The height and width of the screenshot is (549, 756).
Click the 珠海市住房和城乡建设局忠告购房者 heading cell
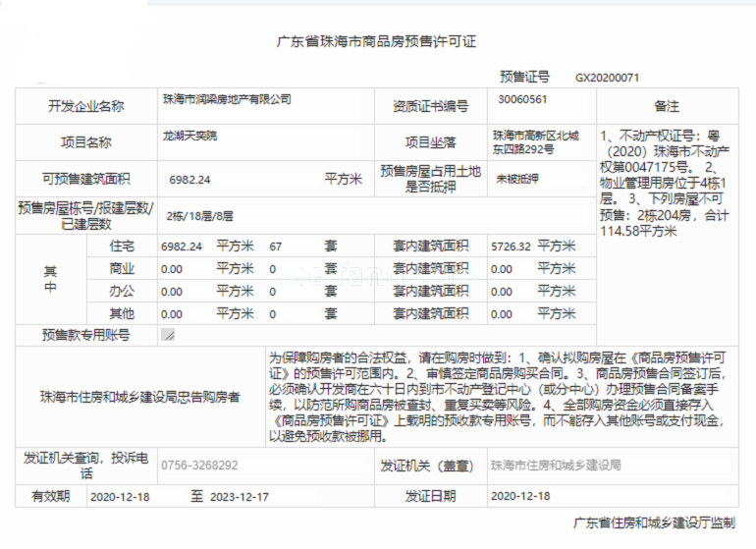click(x=139, y=397)
